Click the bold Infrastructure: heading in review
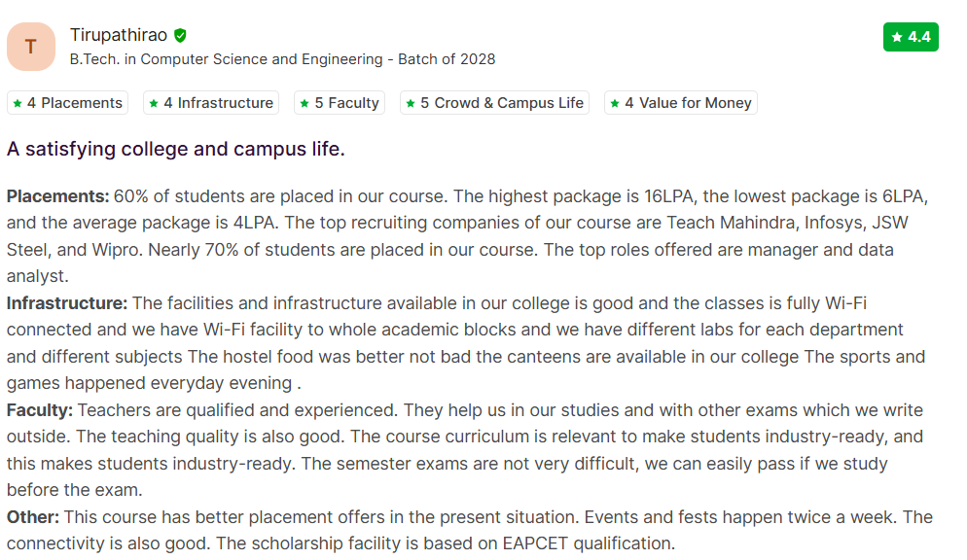The width and height of the screenshot is (967, 560). (x=67, y=303)
